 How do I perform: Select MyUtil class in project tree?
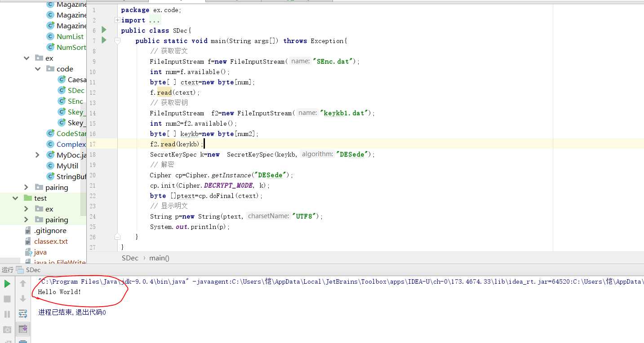coord(67,166)
